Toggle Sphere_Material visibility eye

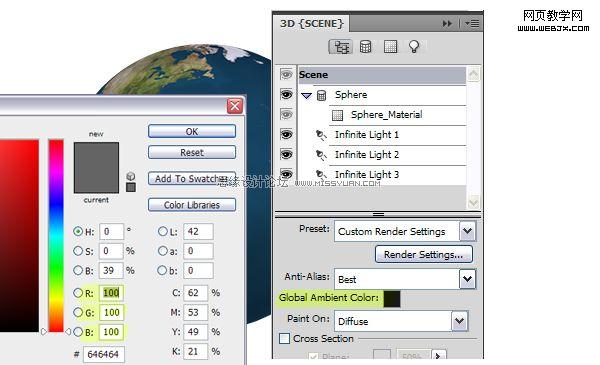point(286,114)
